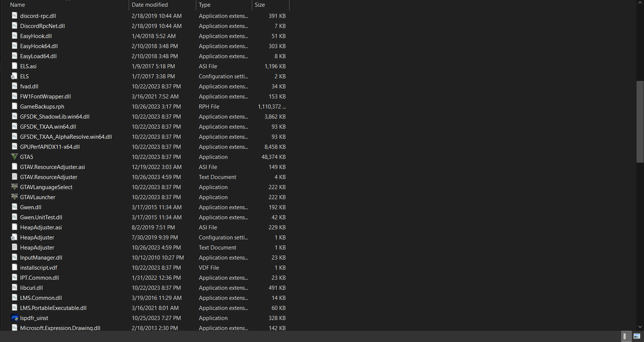Click the date 3/16/2021 8:01 AM
Image resolution: width=644 pixels, height=342 pixels.
(155, 308)
